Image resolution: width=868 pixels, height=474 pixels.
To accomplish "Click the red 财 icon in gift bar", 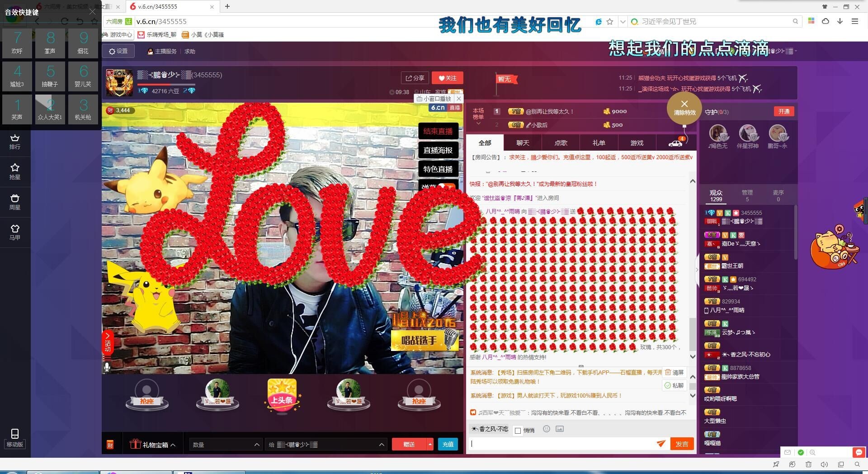I will [x=110, y=445].
